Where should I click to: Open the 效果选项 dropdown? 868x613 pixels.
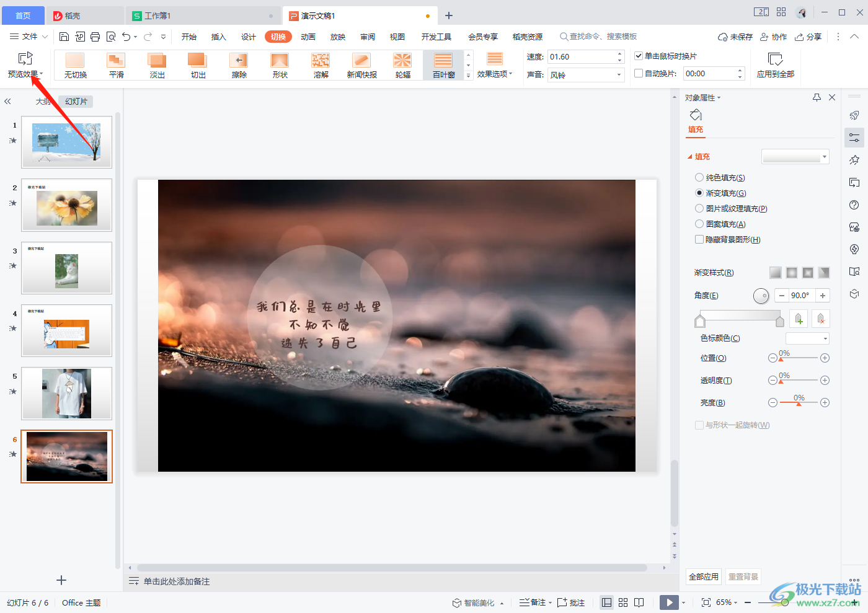(495, 74)
